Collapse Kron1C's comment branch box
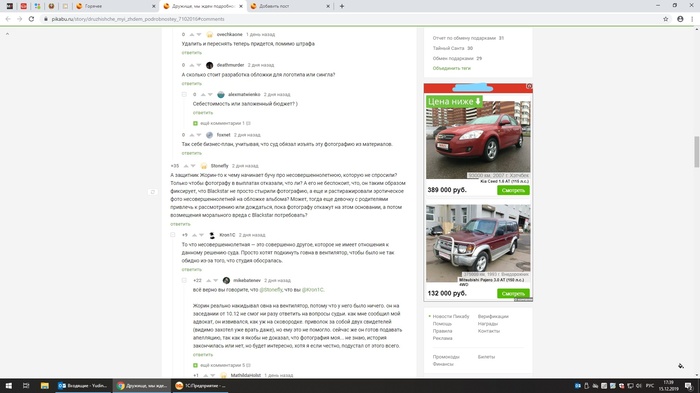 (x=173, y=235)
